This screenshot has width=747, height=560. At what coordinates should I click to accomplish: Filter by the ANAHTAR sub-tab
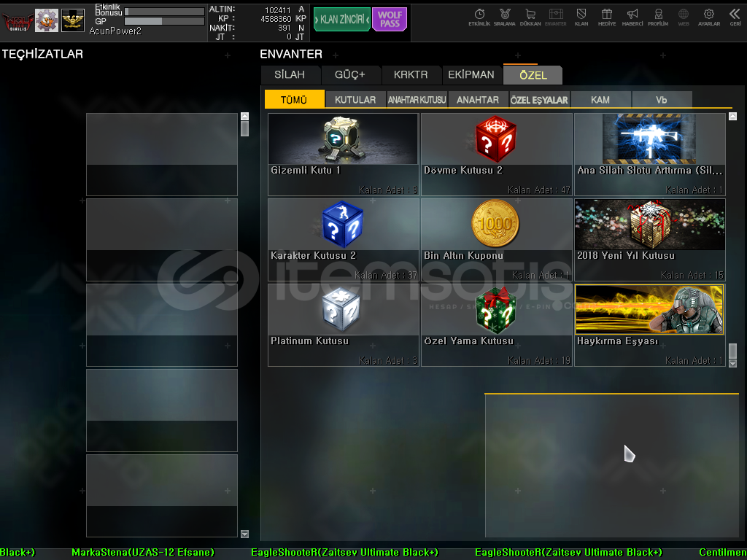478,99
